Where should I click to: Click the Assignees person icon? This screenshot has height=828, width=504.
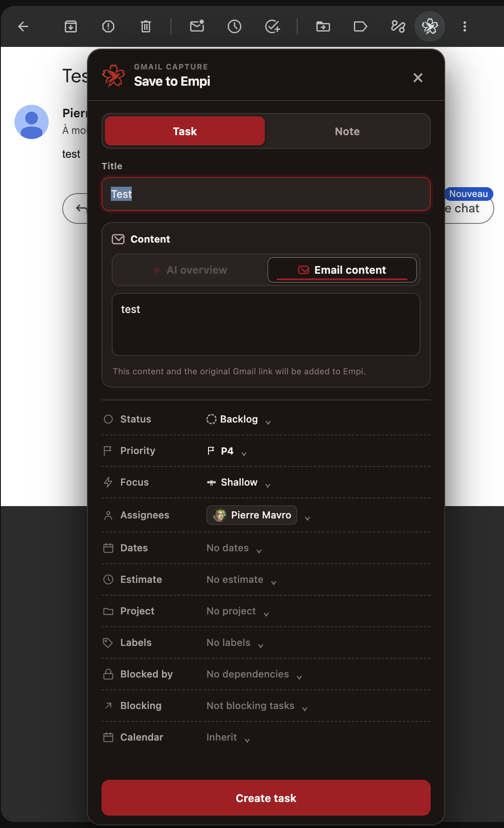108,515
